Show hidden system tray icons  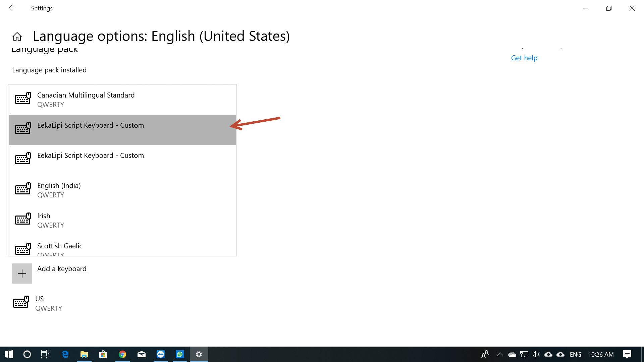point(500,354)
